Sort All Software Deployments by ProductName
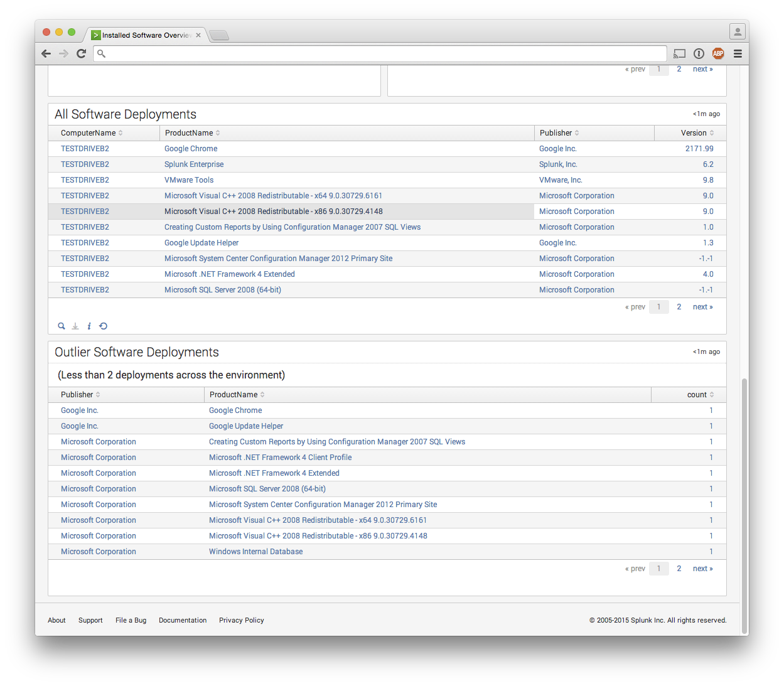The image size is (784, 686). coord(193,133)
